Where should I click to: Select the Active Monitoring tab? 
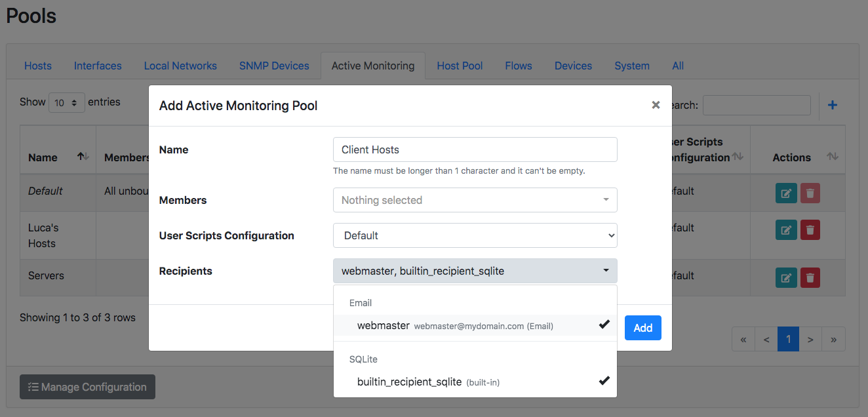(373, 66)
